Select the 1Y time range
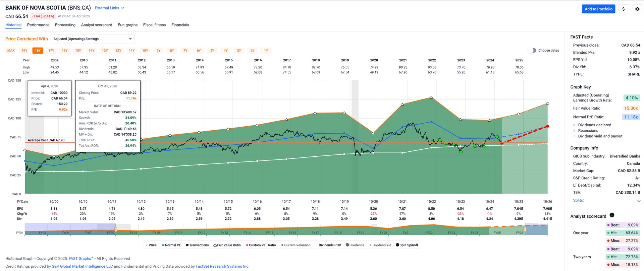644x271 pixels. click(x=266, y=51)
